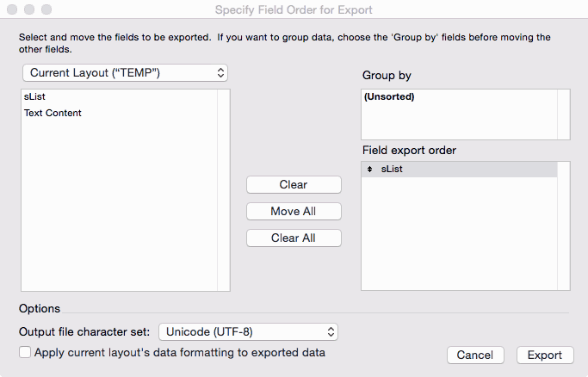Screen dimensions: 588x377
Task: Select the Text Content field
Action: (x=53, y=113)
